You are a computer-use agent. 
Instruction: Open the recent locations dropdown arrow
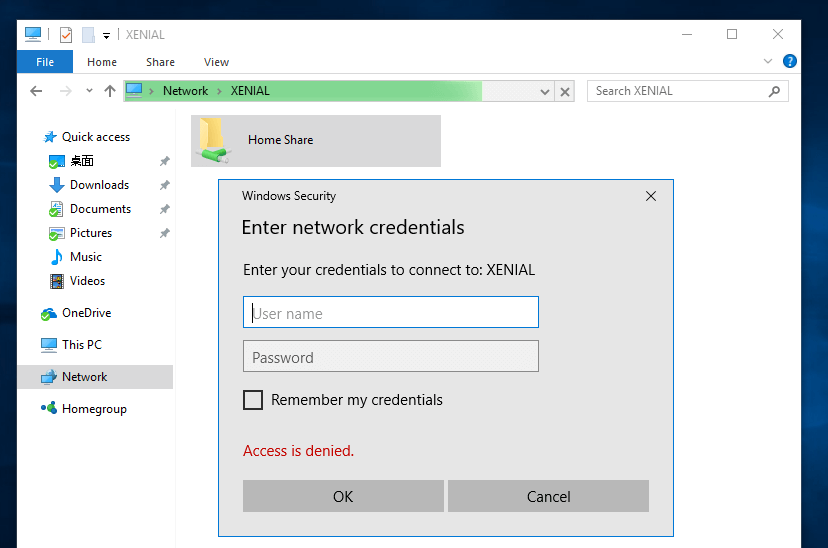point(88,91)
